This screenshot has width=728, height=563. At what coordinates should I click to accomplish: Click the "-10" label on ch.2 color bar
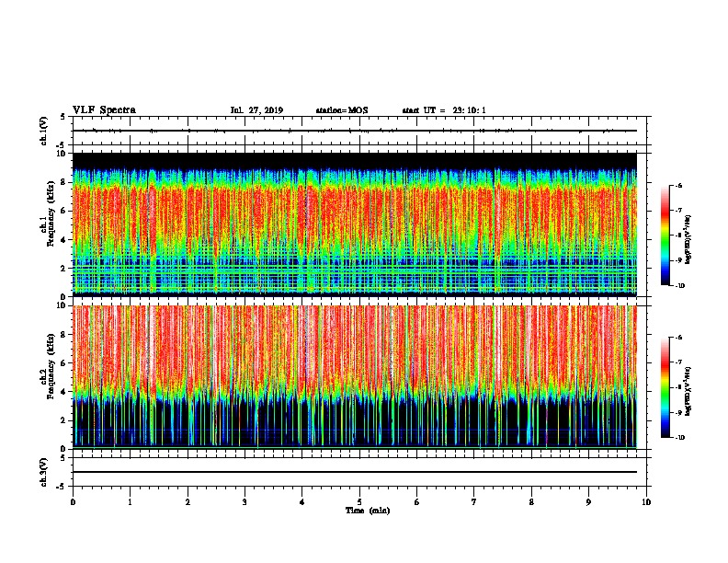tap(679, 438)
